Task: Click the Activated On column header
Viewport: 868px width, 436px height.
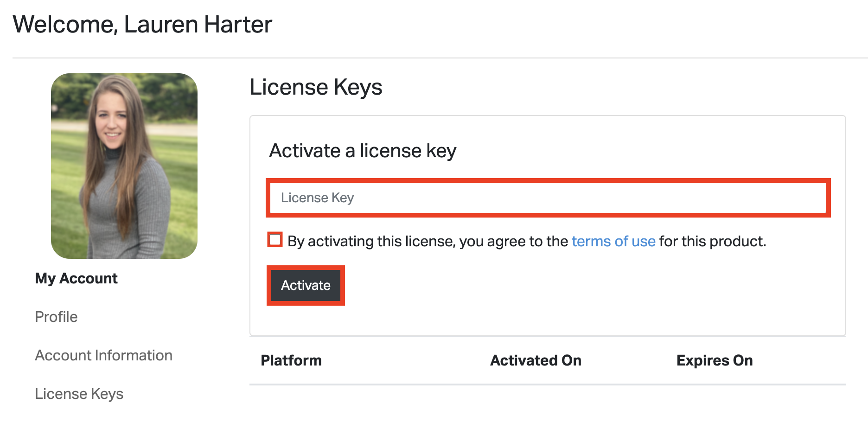Action: (x=536, y=360)
